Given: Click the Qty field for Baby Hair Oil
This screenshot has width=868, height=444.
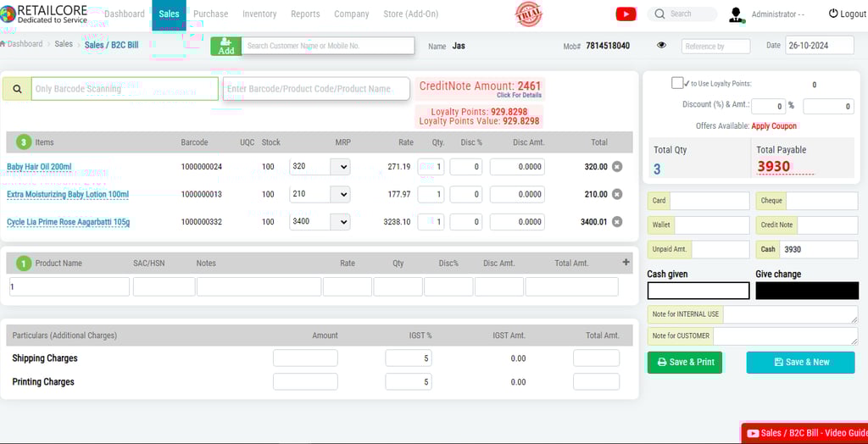Looking at the screenshot, I should (431, 167).
